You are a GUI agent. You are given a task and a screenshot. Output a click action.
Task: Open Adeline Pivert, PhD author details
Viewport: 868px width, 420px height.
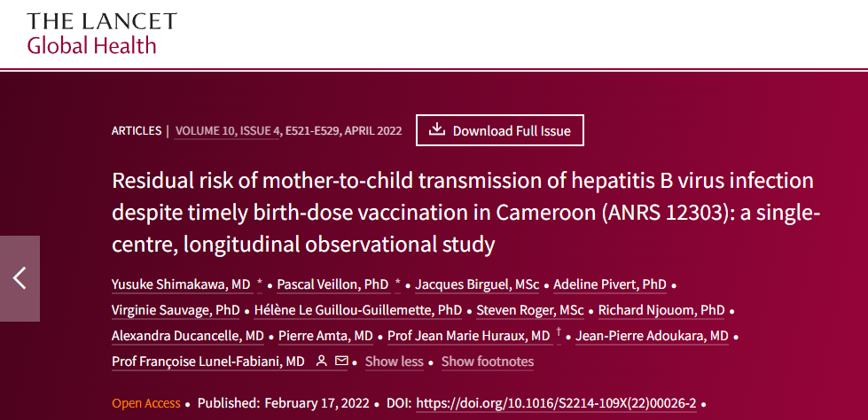pyautogui.click(x=609, y=285)
